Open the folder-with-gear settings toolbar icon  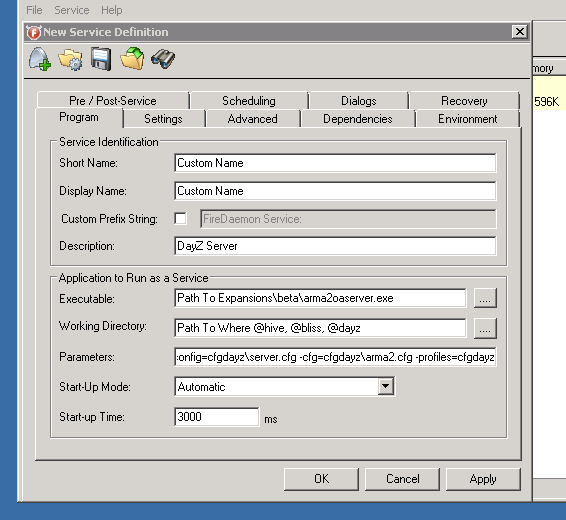[70, 60]
